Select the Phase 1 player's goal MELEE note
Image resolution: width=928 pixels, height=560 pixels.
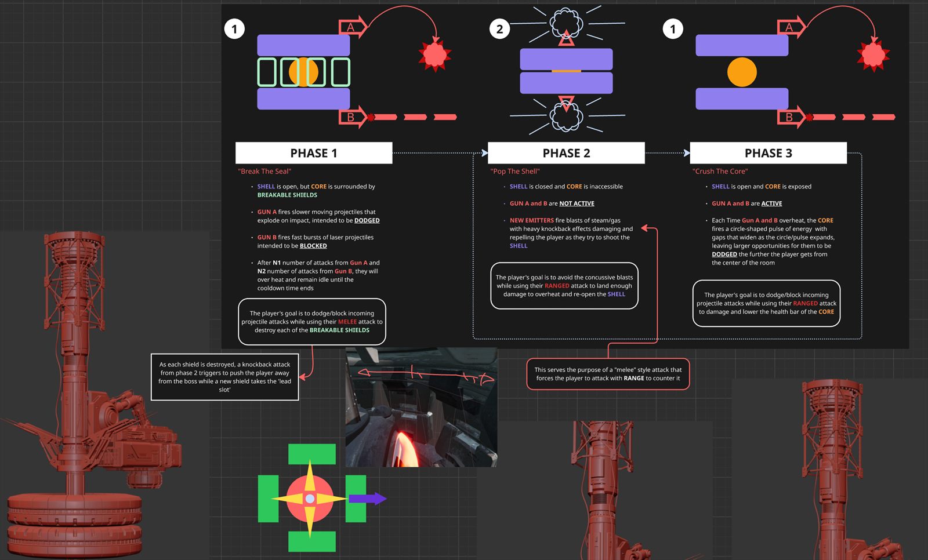pyautogui.click(x=312, y=322)
